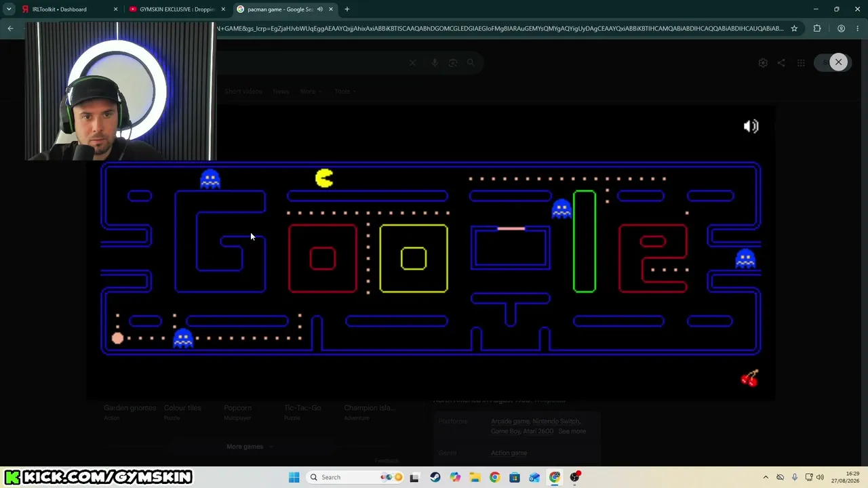Mute the pacman game tab audio
Viewport: 868px width, 488px height.
click(x=319, y=9)
